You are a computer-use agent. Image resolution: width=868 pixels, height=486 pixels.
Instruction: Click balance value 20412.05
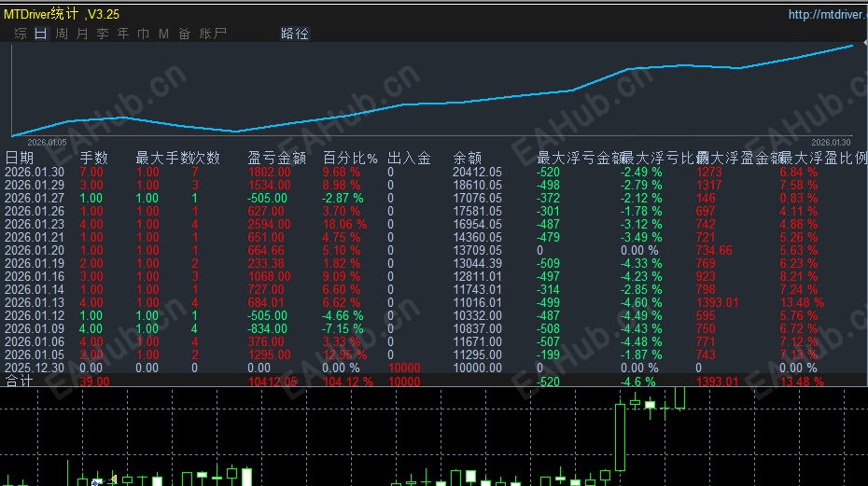pyautogui.click(x=477, y=173)
